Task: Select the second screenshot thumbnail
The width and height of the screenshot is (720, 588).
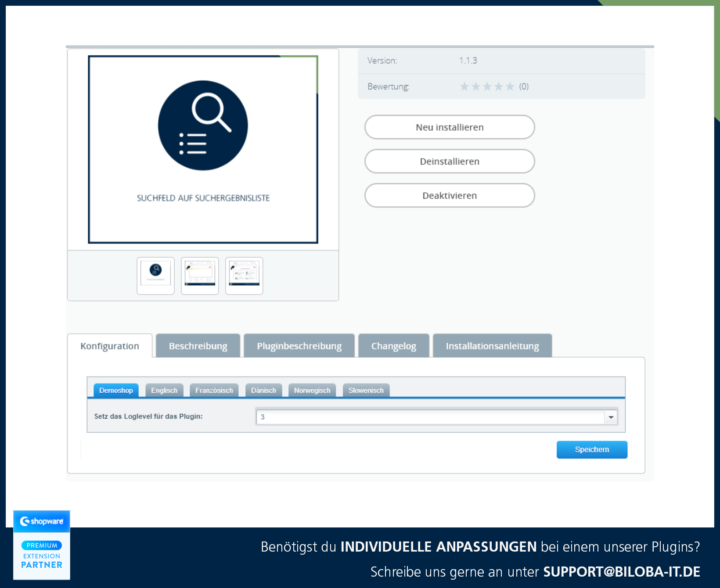Action: pyautogui.click(x=200, y=276)
